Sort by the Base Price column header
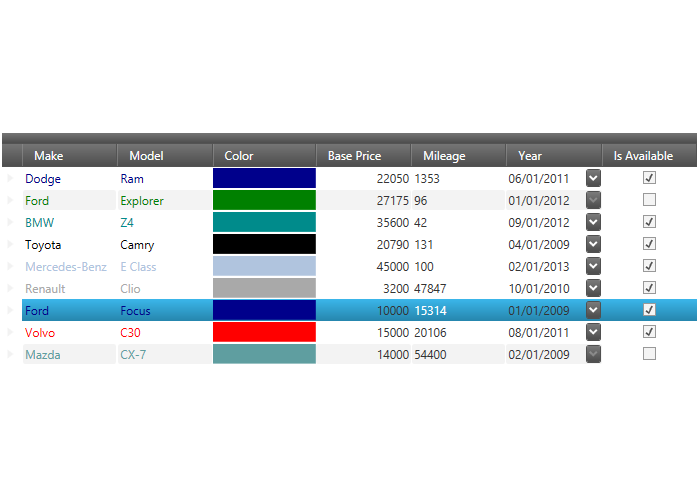700x500 pixels. [363, 156]
